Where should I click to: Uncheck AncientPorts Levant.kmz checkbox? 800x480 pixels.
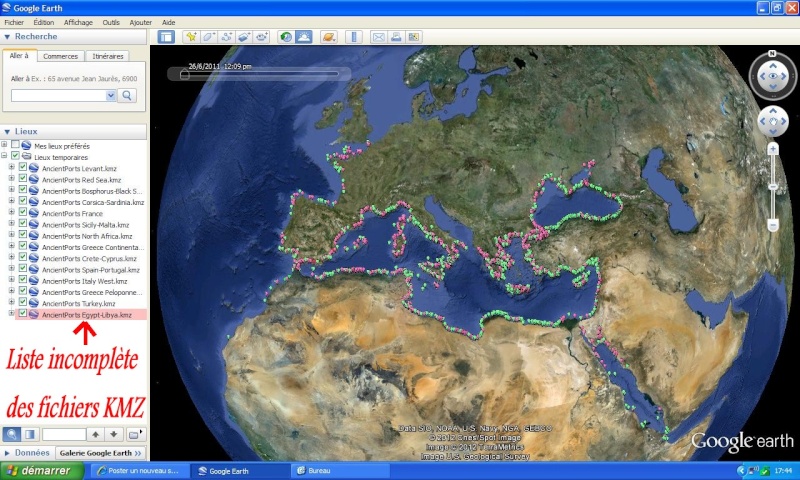[x=22, y=167]
